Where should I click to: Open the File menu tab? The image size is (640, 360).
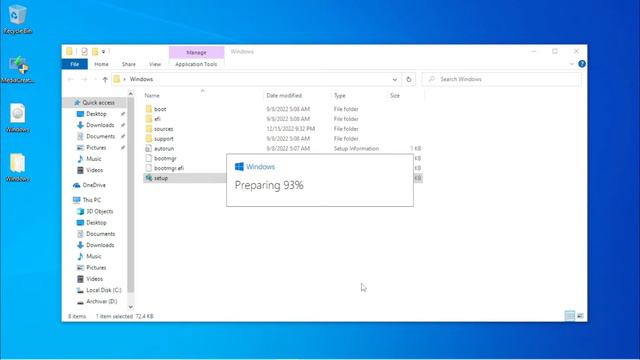pos(75,64)
